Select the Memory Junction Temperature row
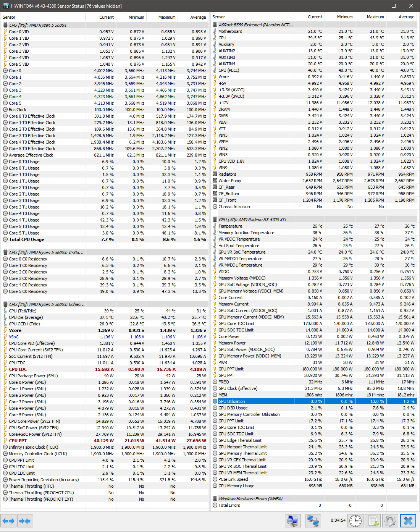This screenshot has height=532, width=420. click(314, 233)
